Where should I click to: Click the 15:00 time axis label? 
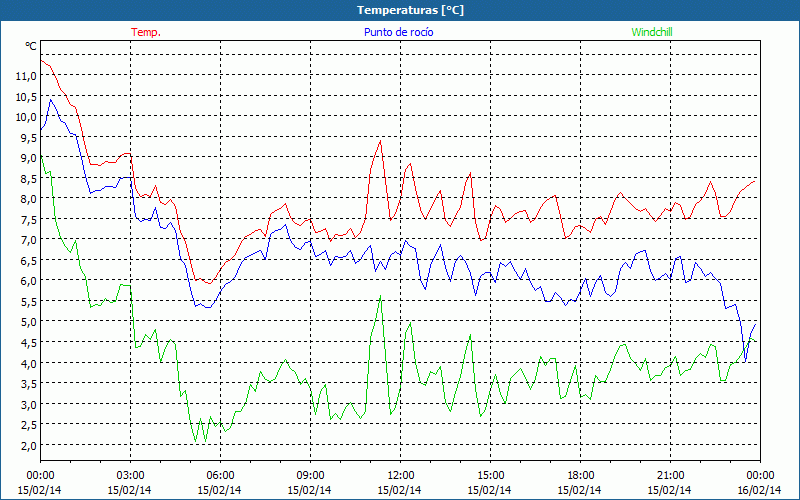pyautogui.click(x=490, y=476)
